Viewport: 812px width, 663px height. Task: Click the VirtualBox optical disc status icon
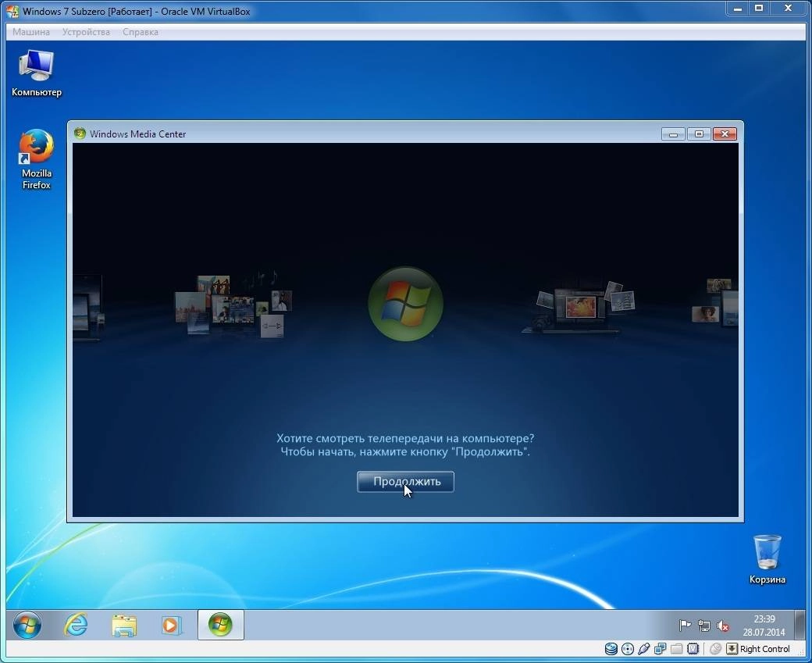tap(627, 649)
